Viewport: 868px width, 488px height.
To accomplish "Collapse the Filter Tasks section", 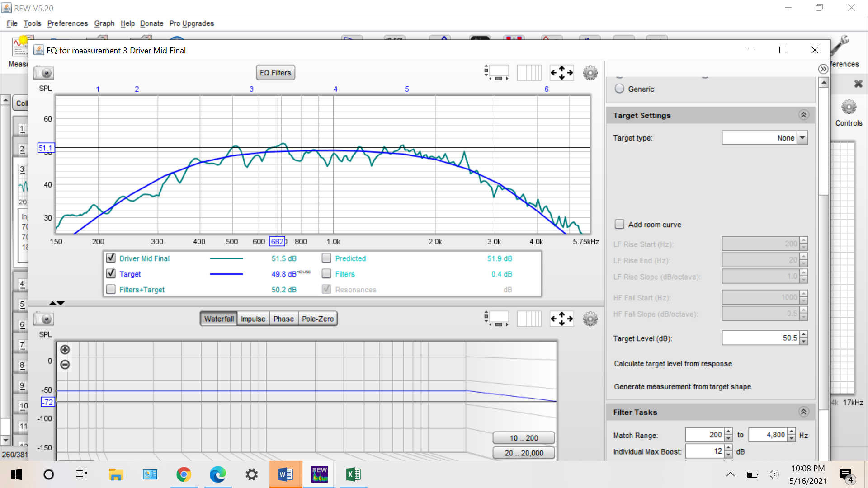I will [x=803, y=412].
